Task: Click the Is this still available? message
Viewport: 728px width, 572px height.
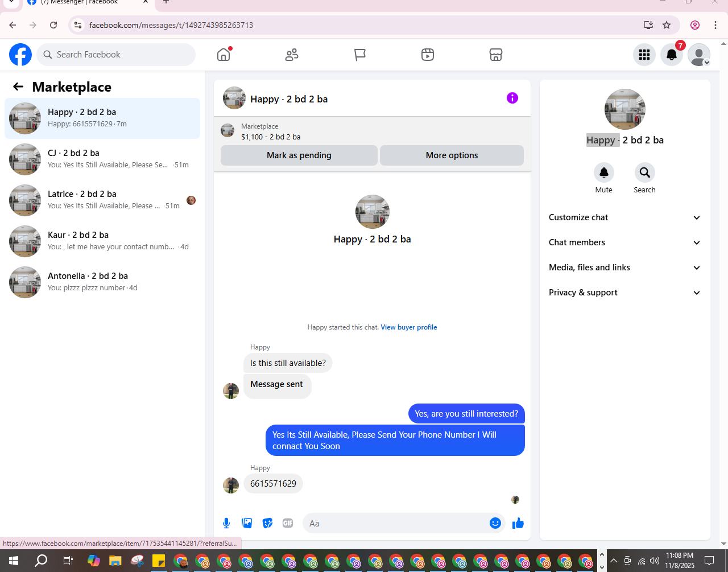Action: click(288, 363)
